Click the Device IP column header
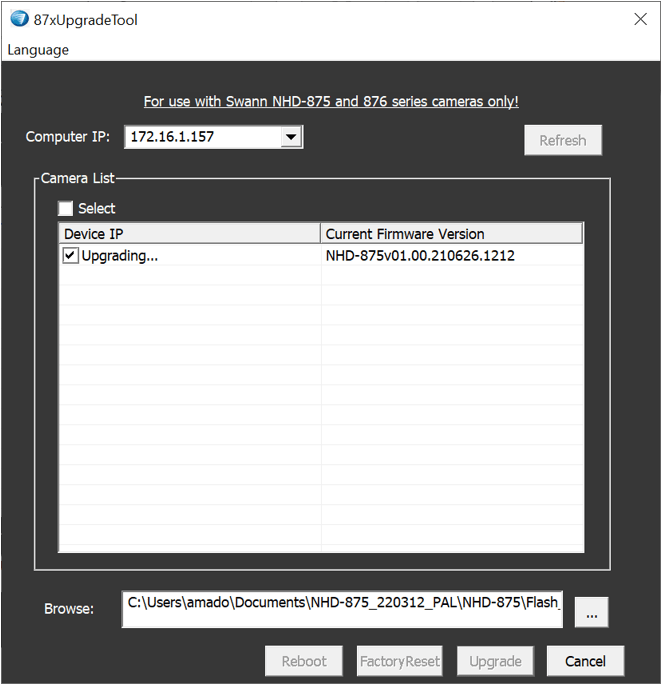The width and height of the screenshot is (662, 686). pyautogui.click(x=190, y=234)
